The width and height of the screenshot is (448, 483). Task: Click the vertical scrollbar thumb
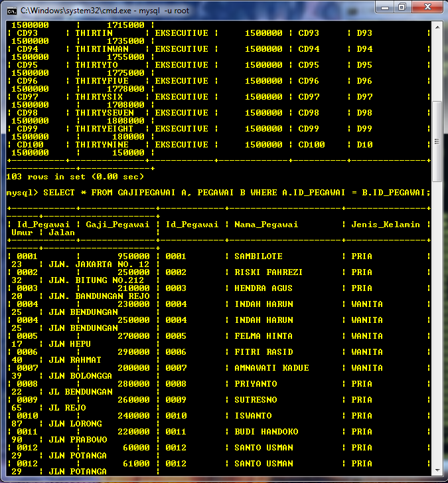click(437, 142)
